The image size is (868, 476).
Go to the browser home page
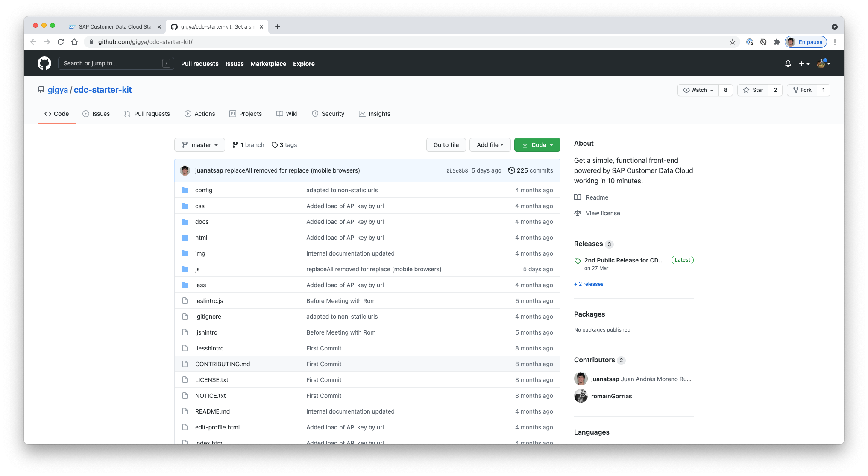[74, 42]
